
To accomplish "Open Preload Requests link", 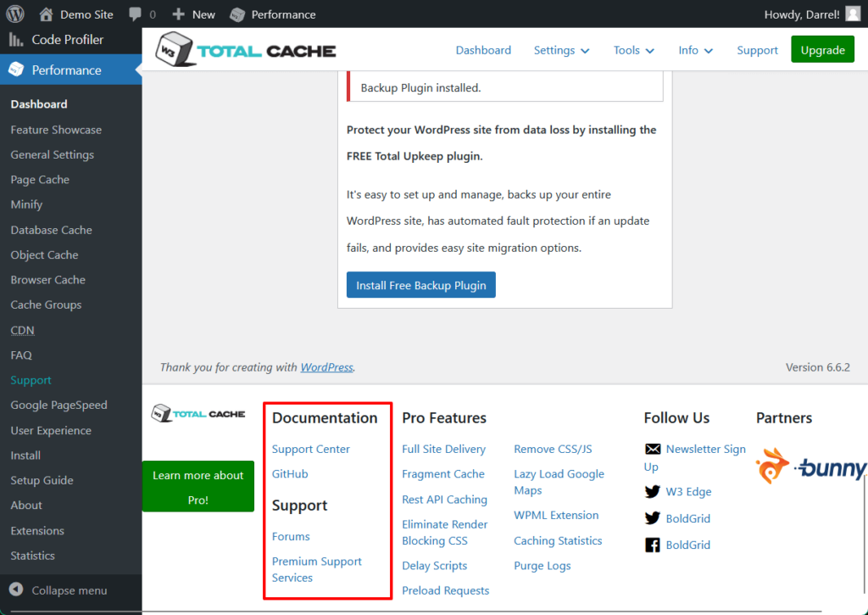I will (x=446, y=590).
